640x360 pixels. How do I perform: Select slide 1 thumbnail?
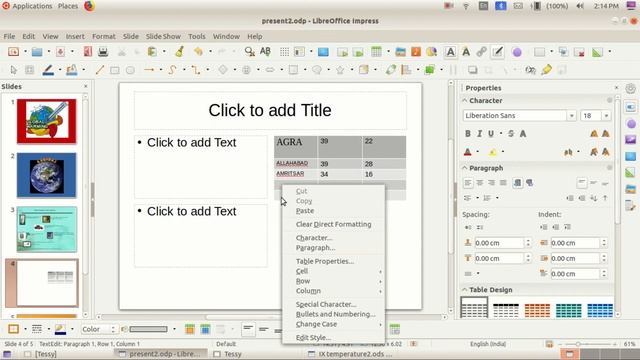click(47, 121)
